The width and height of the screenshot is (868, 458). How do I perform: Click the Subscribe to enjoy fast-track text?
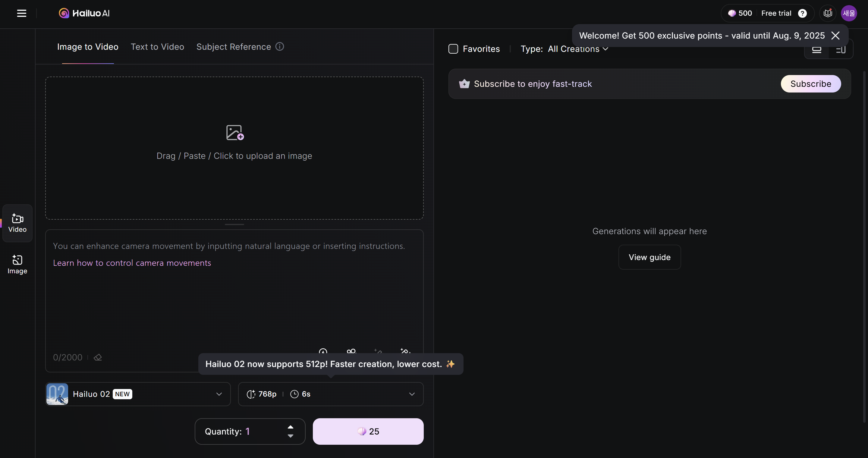[533, 84]
